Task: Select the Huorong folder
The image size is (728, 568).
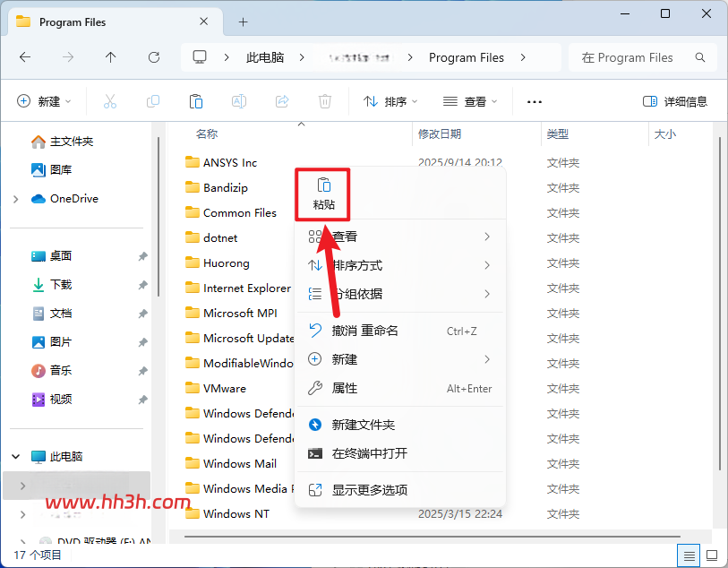Action: (218, 262)
